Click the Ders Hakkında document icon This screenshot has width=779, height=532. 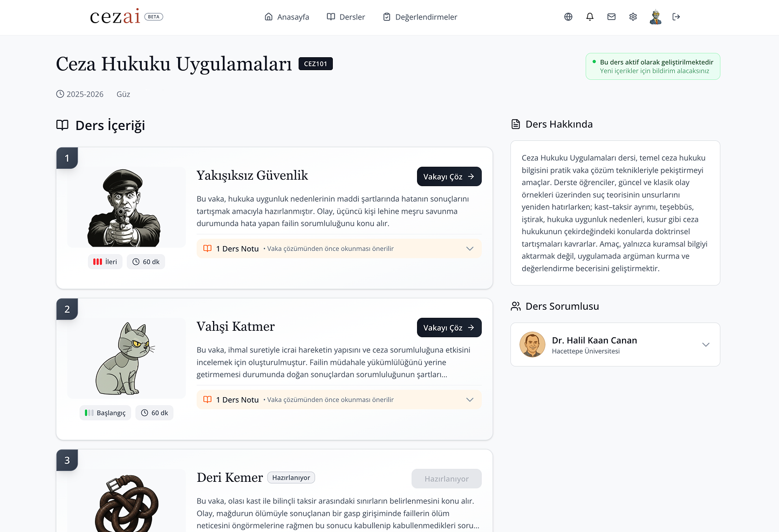516,124
